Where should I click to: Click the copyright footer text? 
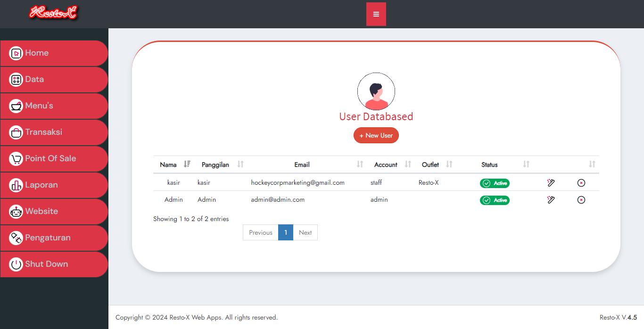click(197, 317)
